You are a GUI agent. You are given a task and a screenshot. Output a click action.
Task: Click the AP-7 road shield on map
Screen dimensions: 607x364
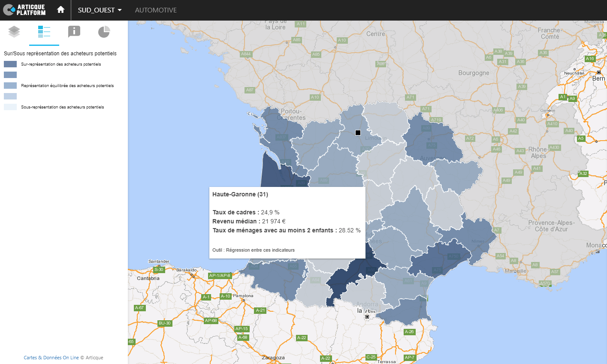410,357
